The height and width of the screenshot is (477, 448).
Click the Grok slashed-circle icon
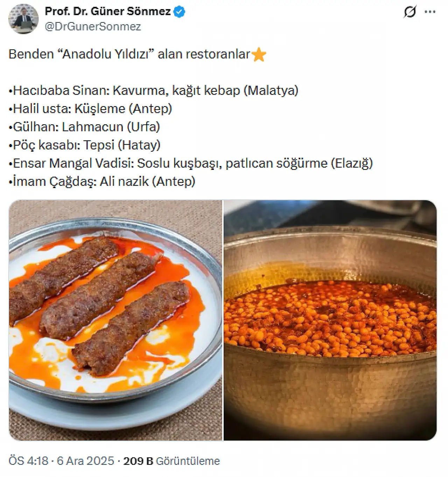(410, 12)
